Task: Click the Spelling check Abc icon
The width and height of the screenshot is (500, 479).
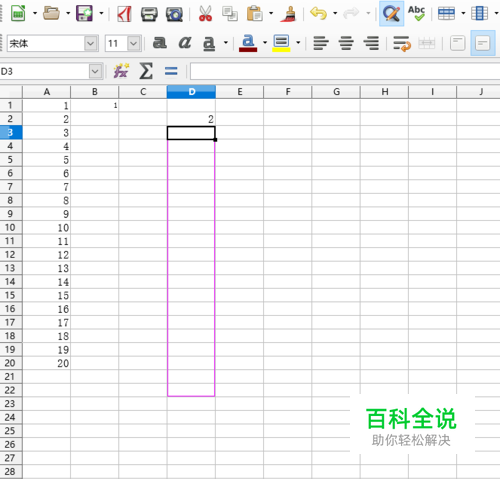Action: (x=416, y=14)
